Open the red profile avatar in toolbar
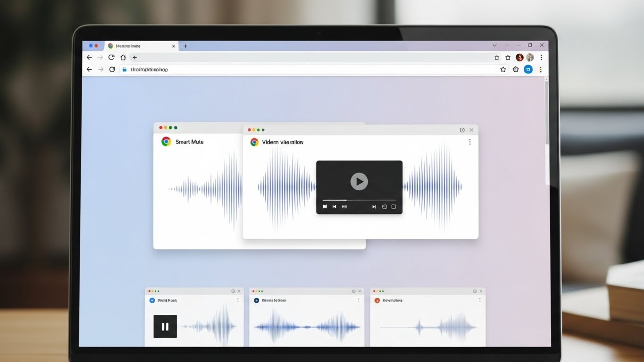 coord(519,57)
